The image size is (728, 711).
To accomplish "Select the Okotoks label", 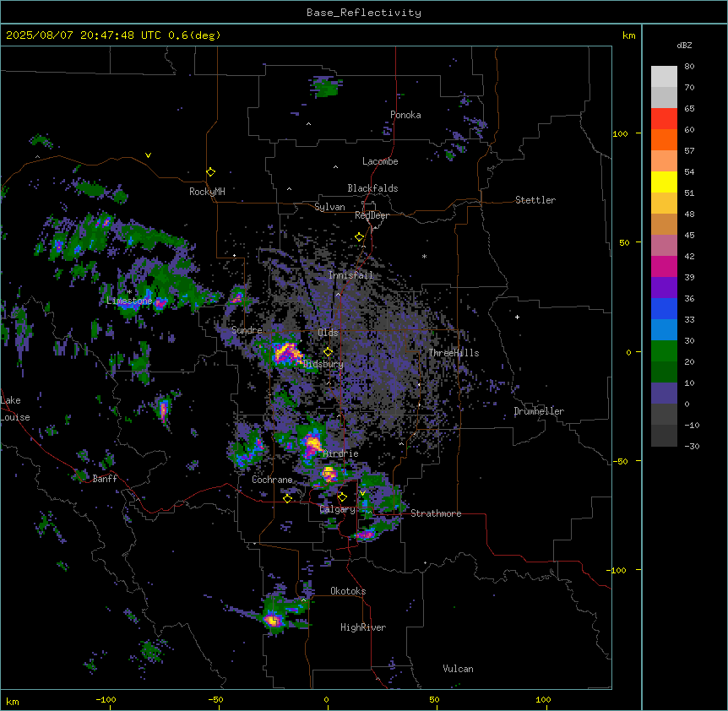I will [x=348, y=591].
